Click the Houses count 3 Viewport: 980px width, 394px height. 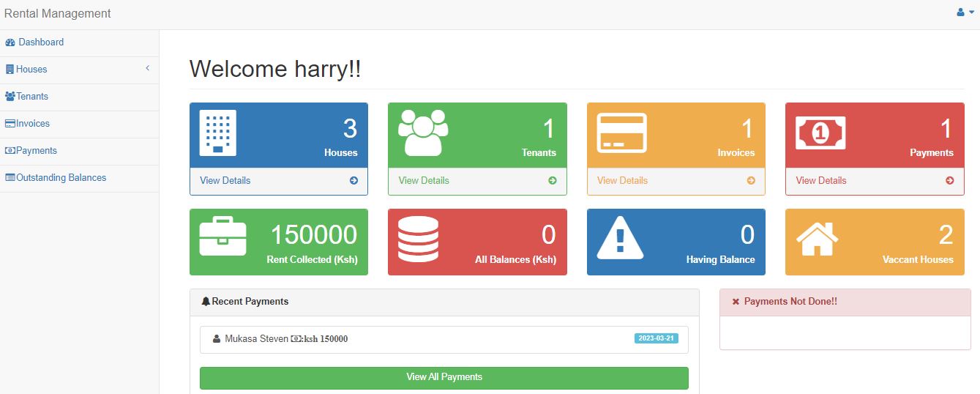(x=350, y=129)
